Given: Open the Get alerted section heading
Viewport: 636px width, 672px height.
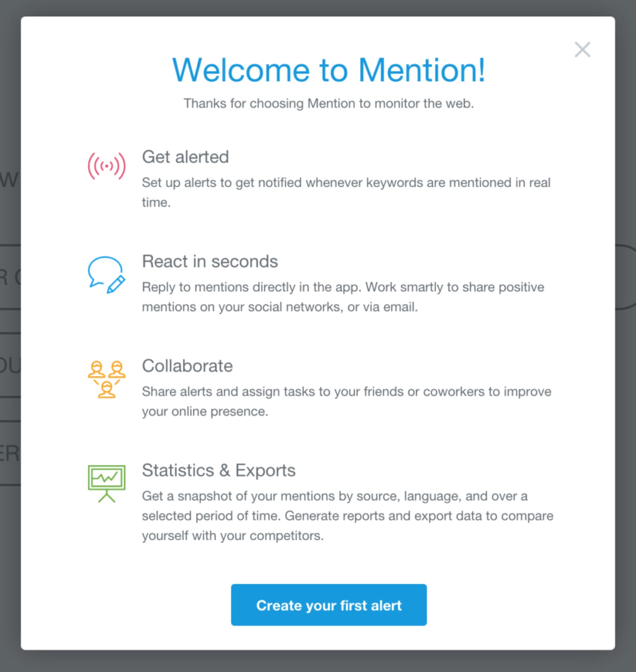Looking at the screenshot, I should pyautogui.click(x=185, y=157).
